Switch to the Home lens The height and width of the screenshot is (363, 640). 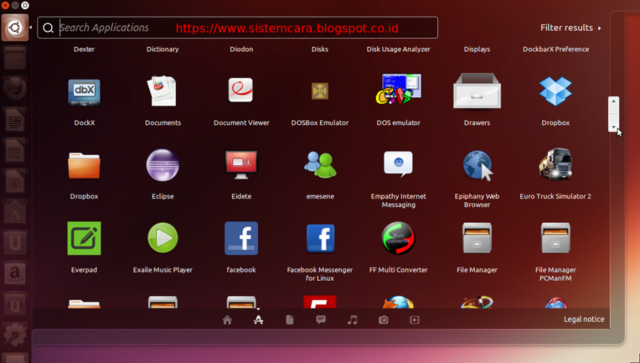[227, 320]
